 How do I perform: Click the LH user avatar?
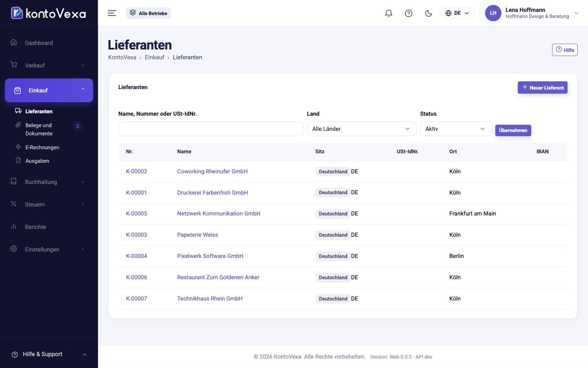[x=493, y=13]
